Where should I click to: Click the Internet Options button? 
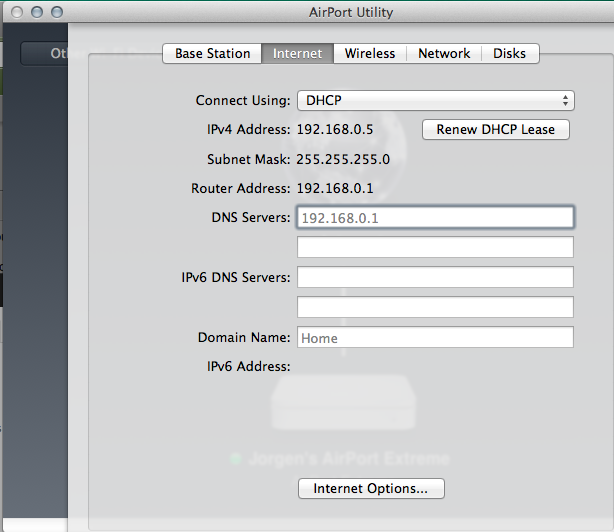click(371, 489)
